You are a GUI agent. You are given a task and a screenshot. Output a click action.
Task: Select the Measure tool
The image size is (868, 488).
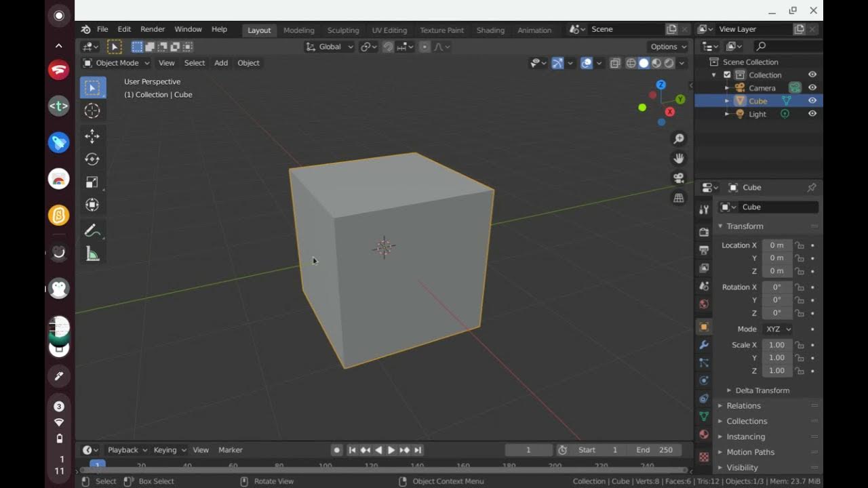click(92, 254)
